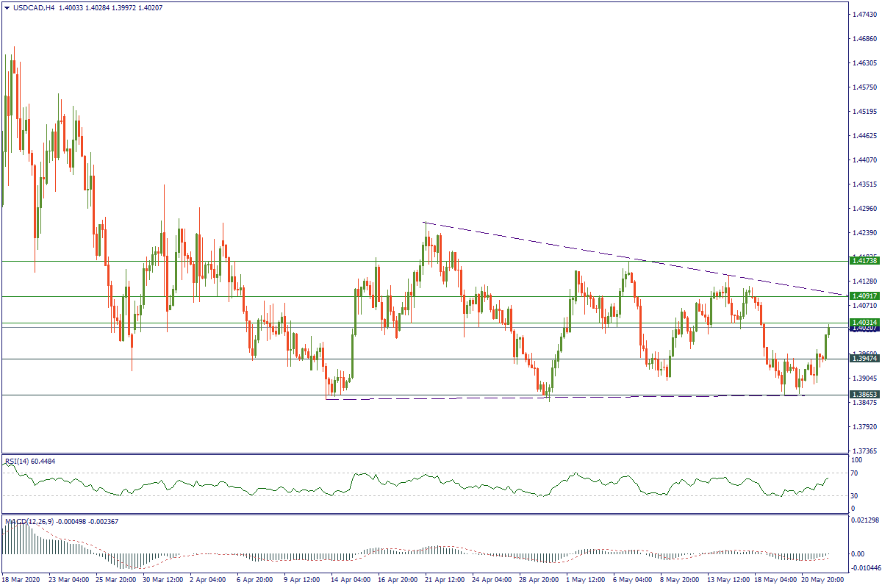This screenshot has width=882, height=588.
Task: Click the 1.41738 green price tag
Action: (861, 261)
